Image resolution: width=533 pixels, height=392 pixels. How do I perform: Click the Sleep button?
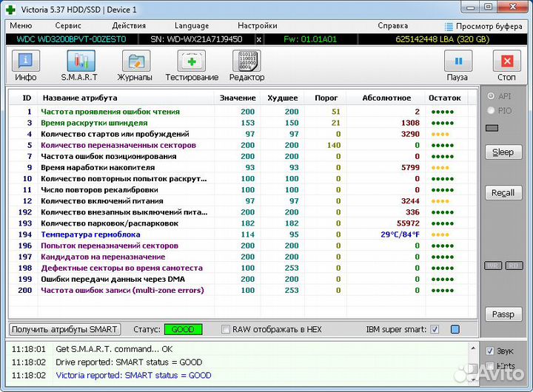point(503,152)
